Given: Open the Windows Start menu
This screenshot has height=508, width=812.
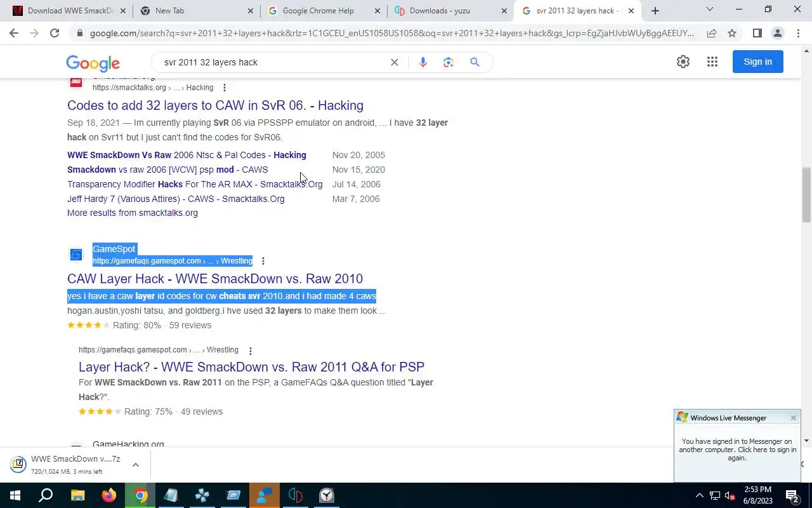Looking at the screenshot, I should [15, 495].
